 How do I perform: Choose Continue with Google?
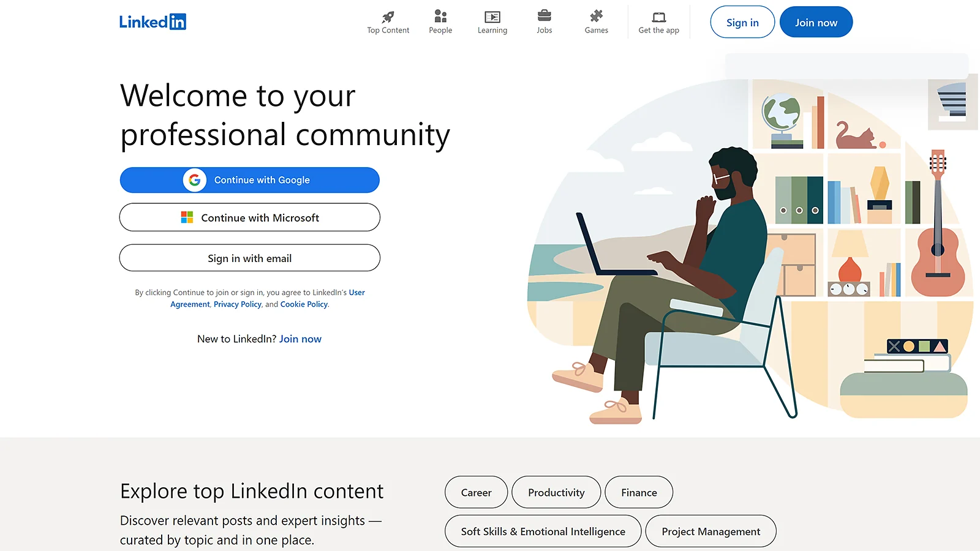(x=250, y=180)
